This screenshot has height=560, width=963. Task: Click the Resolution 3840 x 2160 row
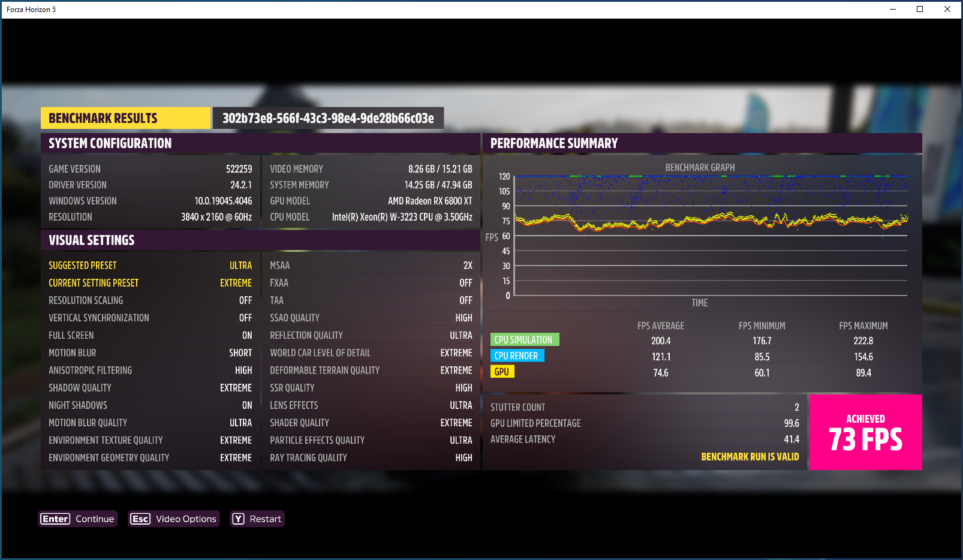pos(151,217)
